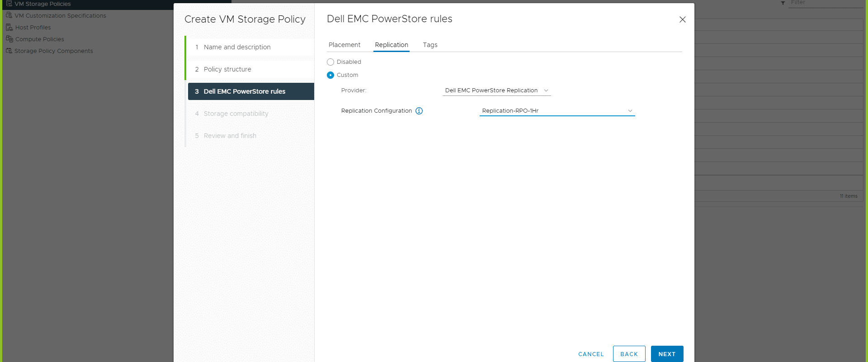This screenshot has height=362, width=868.
Task: Click step 4 Storage compatibility
Action: [251, 114]
